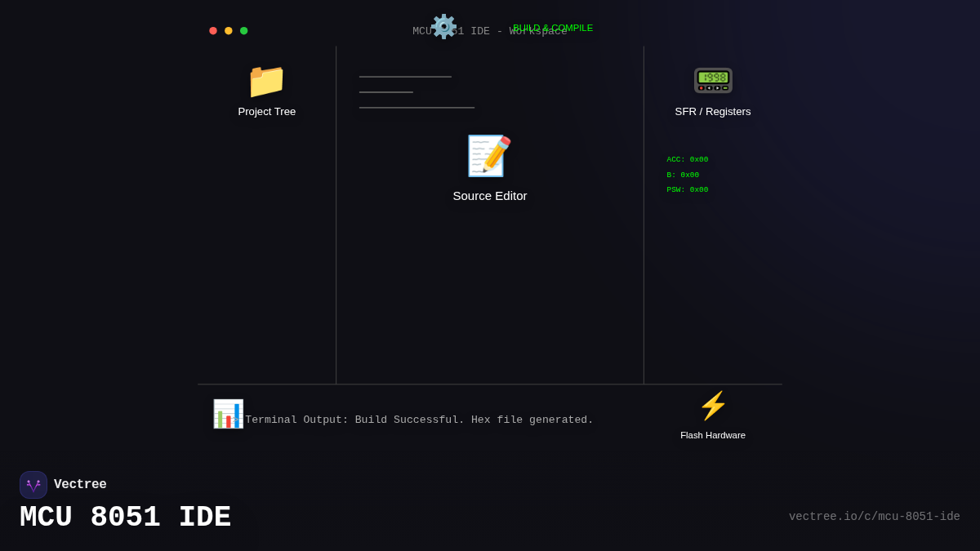Click the SFR / Registers panel label
This screenshot has height=551, width=980.
[712, 111]
